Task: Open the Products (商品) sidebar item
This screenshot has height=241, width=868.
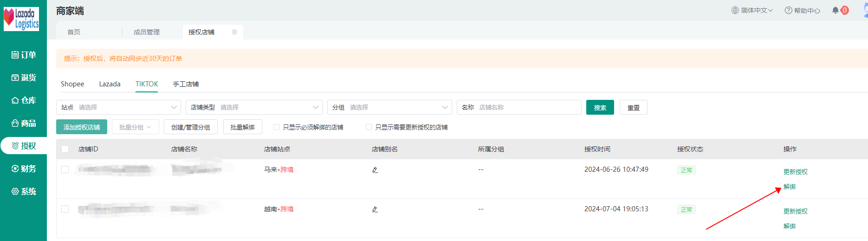Action: pyautogui.click(x=24, y=123)
